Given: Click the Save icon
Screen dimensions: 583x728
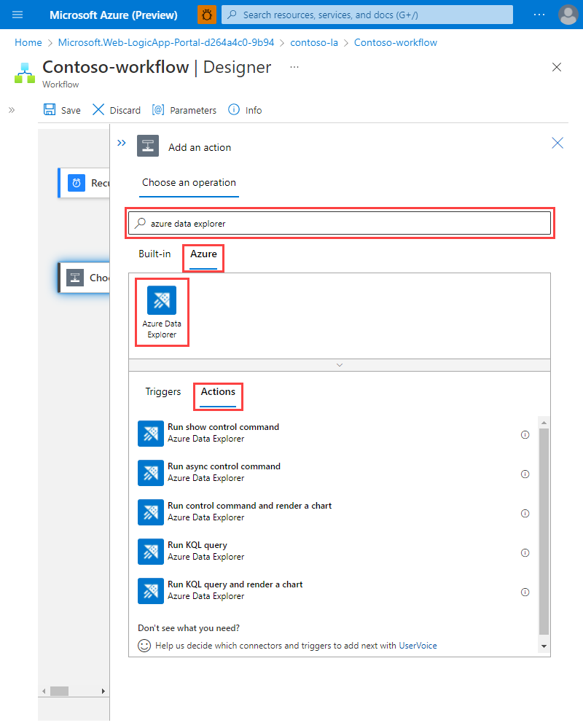Looking at the screenshot, I should (x=50, y=109).
